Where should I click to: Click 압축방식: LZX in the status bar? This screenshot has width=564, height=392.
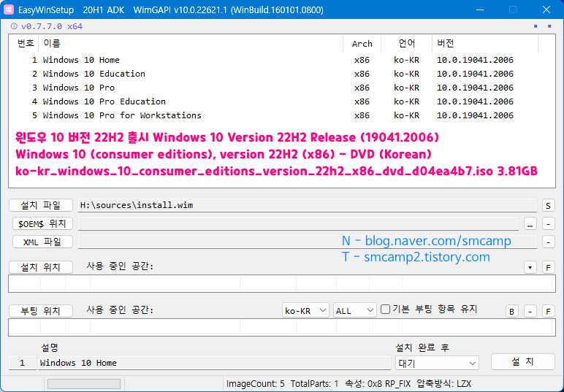click(x=444, y=384)
